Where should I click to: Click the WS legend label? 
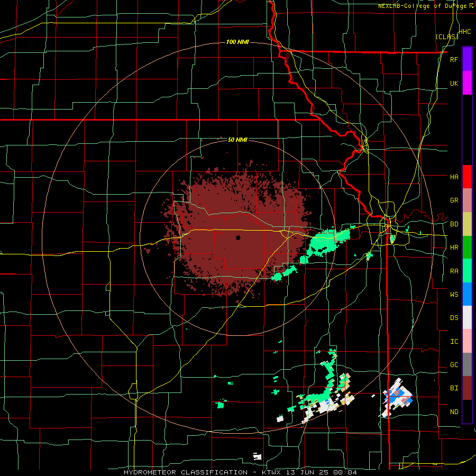(x=454, y=294)
